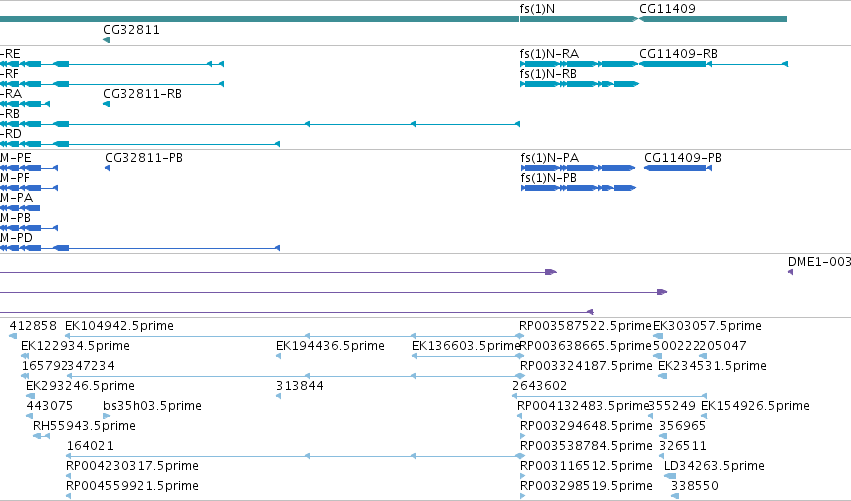Click the 443075 feature label
The width and height of the screenshot is (851, 501).
(x=49, y=406)
